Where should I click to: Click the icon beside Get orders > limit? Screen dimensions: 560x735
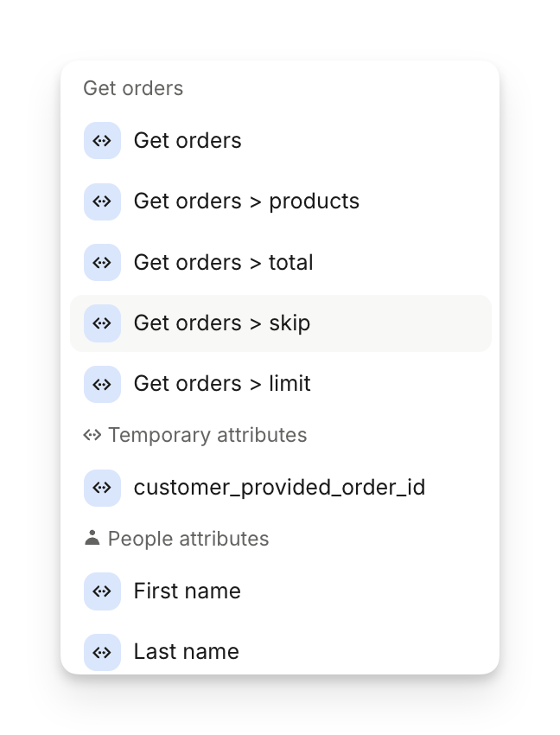(x=102, y=384)
